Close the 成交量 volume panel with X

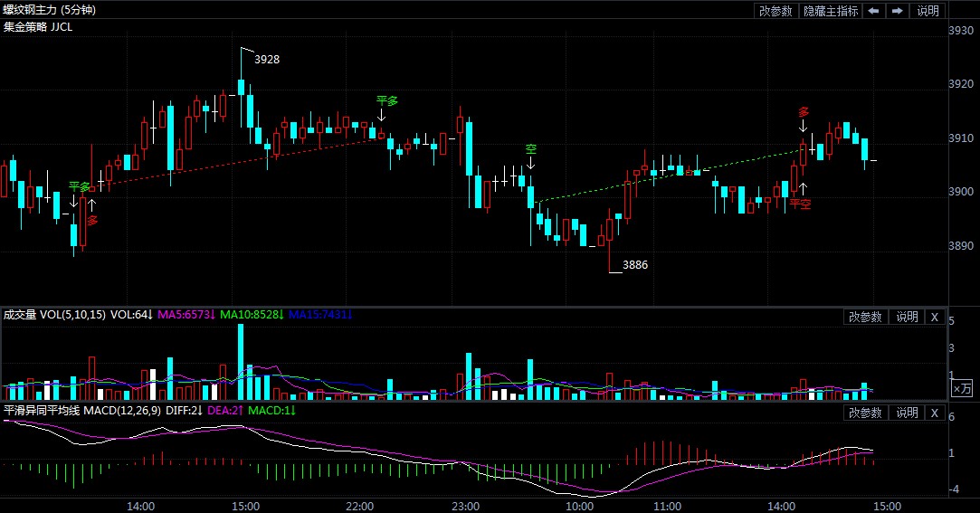pyautogui.click(x=935, y=317)
